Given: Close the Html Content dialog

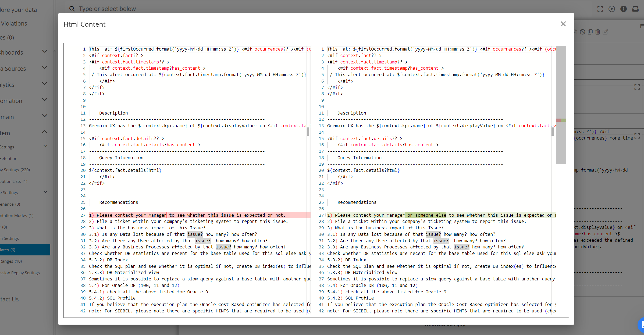Looking at the screenshot, I should pos(563,24).
